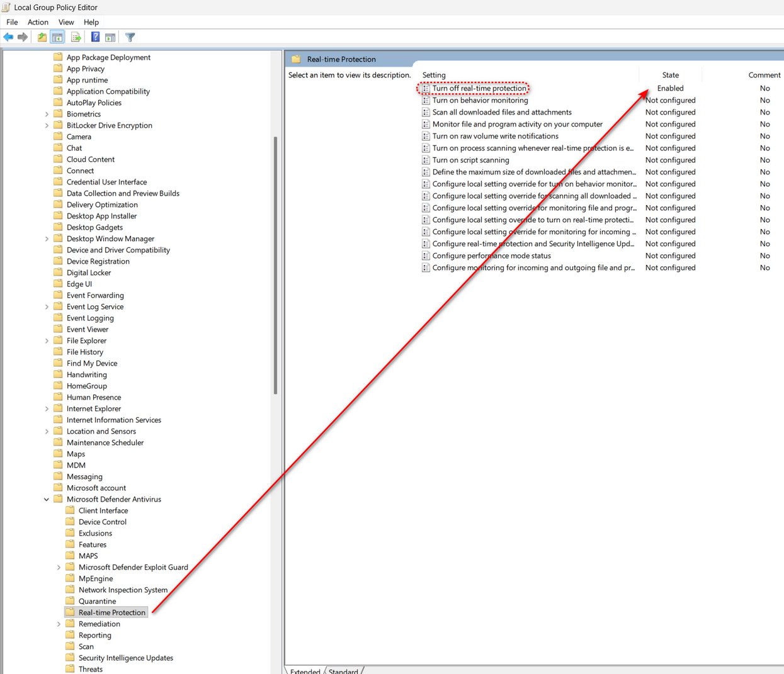
Task: Click the folder icon beside Exclusions
Action: click(71, 533)
